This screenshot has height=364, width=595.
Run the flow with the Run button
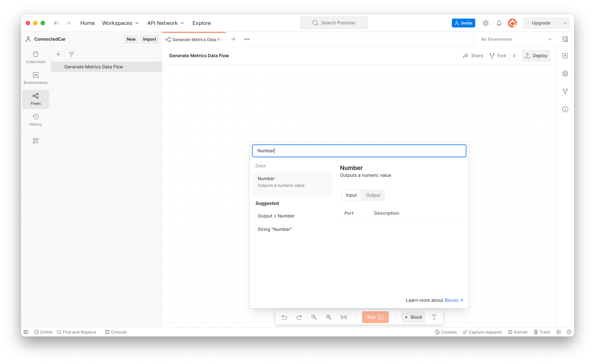click(375, 317)
